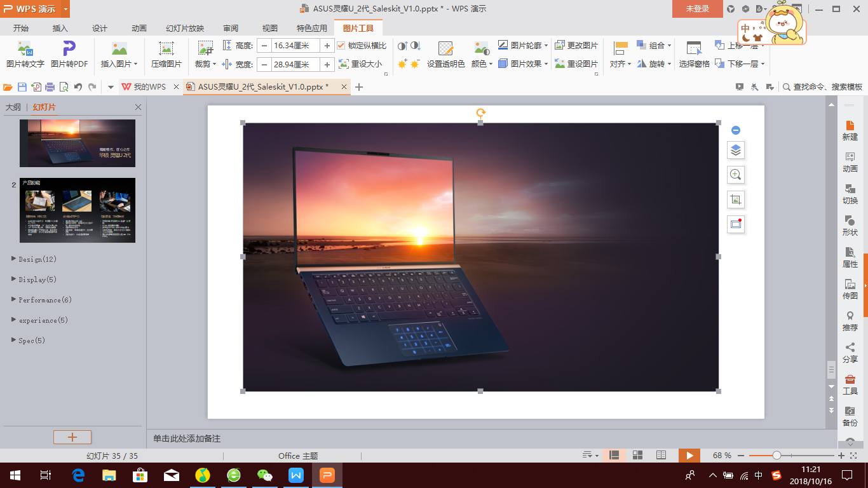Click the 未登录 login button

coord(697,9)
